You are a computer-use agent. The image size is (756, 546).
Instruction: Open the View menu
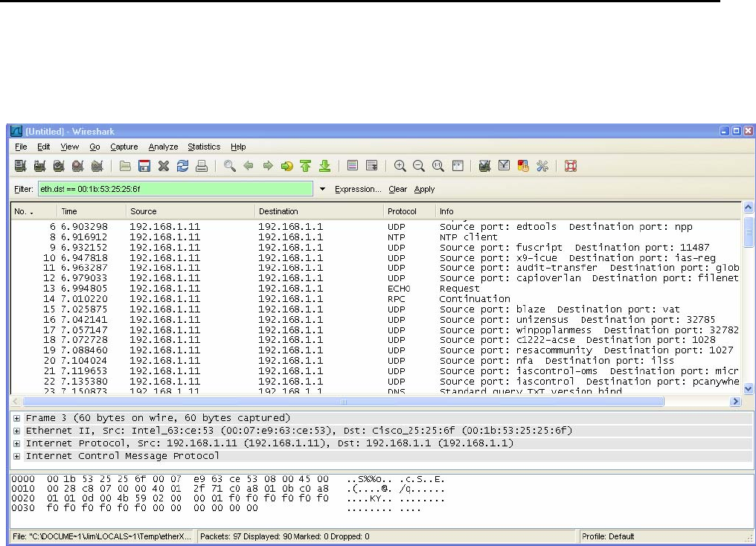[69, 147]
